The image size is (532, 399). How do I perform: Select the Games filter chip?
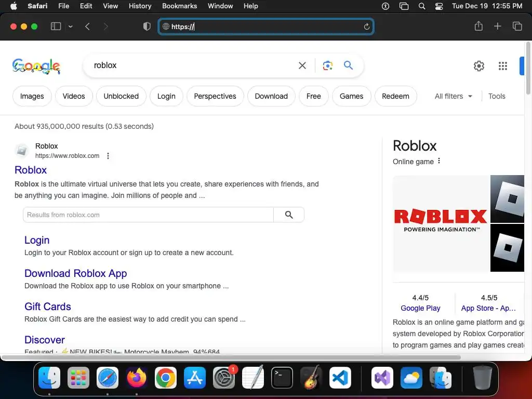tap(352, 96)
